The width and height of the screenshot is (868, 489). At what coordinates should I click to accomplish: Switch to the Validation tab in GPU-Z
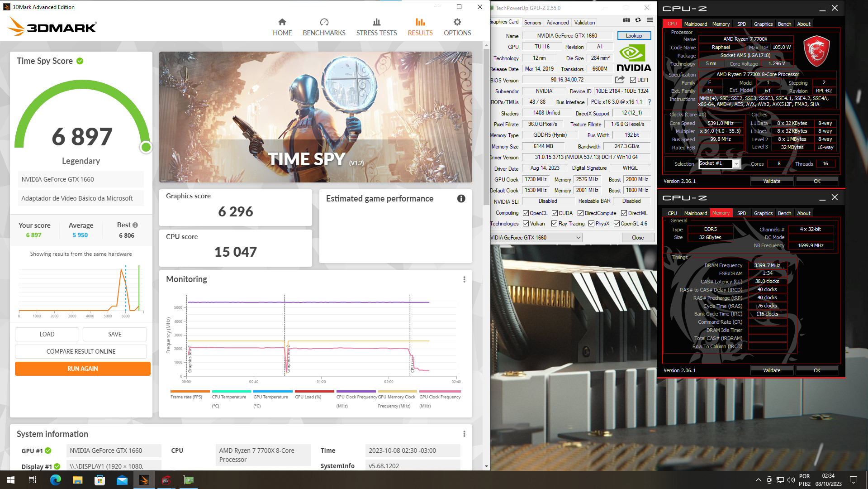[584, 23]
